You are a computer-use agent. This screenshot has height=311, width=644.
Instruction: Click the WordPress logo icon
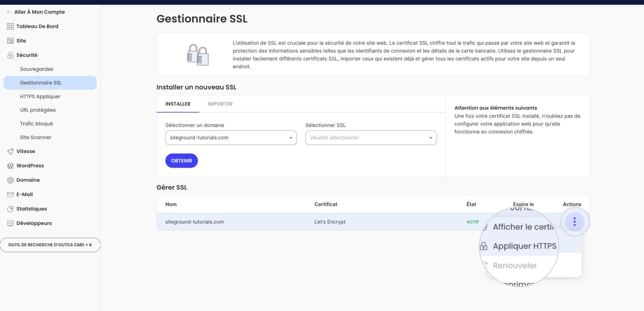pyautogui.click(x=10, y=166)
